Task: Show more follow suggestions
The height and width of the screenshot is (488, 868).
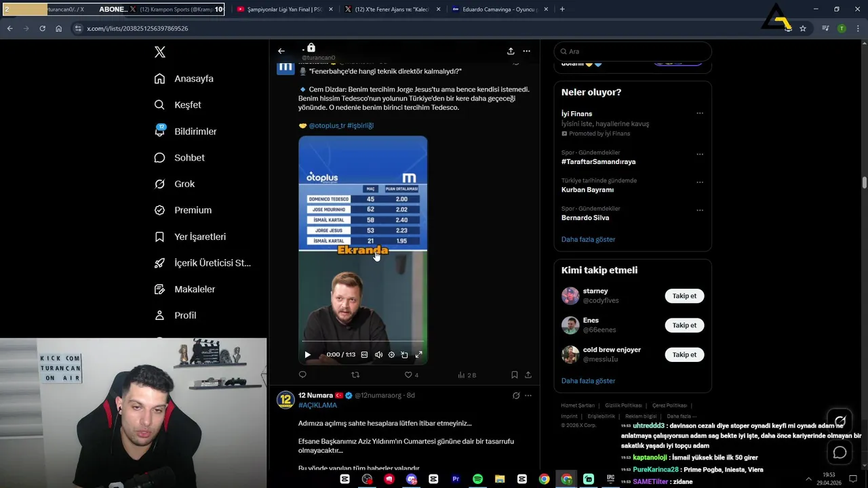Action: point(588,381)
